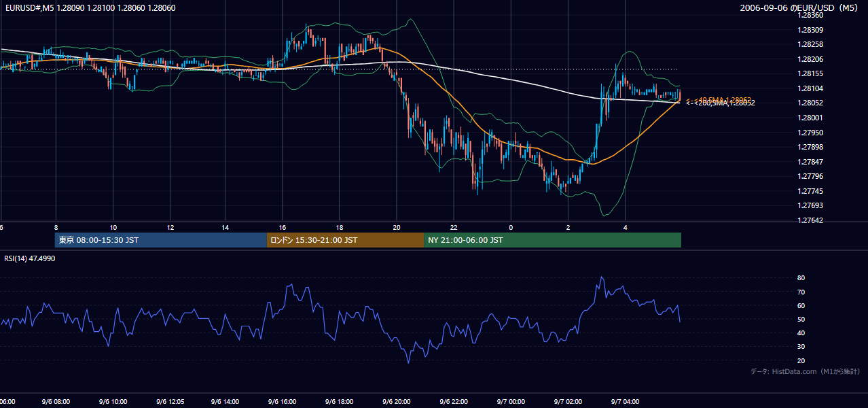Click hour mark 12 under the price chart
Image resolution: width=868 pixels, height=408 pixels.
[170, 228]
